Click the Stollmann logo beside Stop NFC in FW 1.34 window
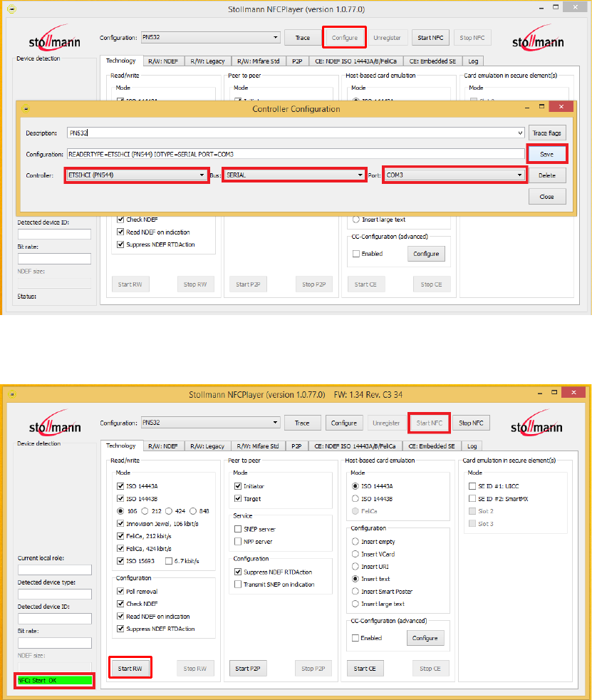 (536, 423)
